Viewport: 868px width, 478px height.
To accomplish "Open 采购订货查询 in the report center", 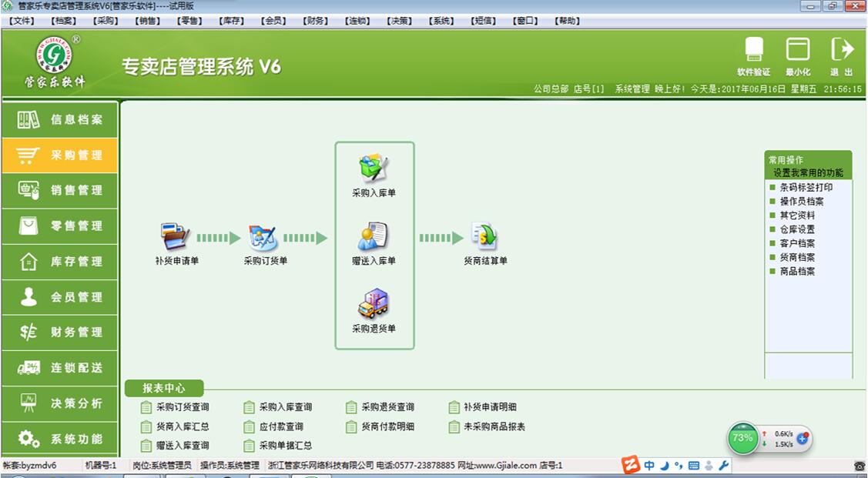I will (x=183, y=407).
